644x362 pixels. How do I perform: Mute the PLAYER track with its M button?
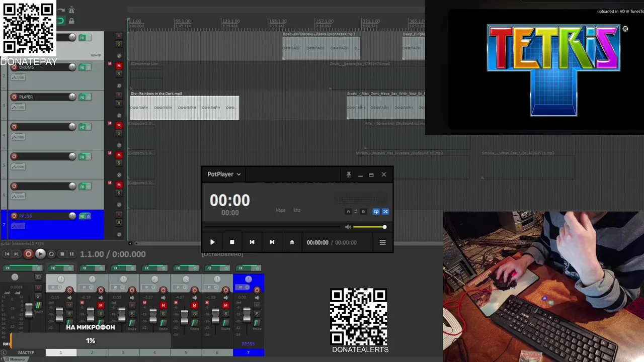(119, 96)
